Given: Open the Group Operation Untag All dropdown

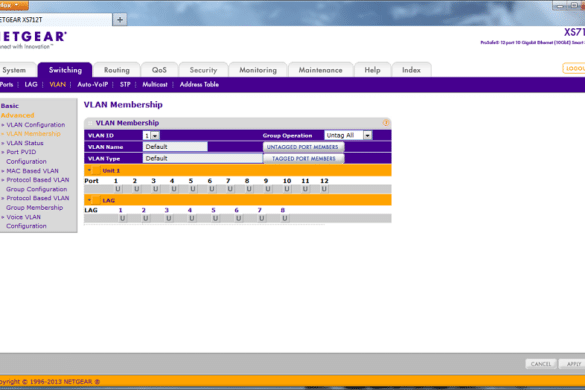Looking at the screenshot, I should click(348, 135).
